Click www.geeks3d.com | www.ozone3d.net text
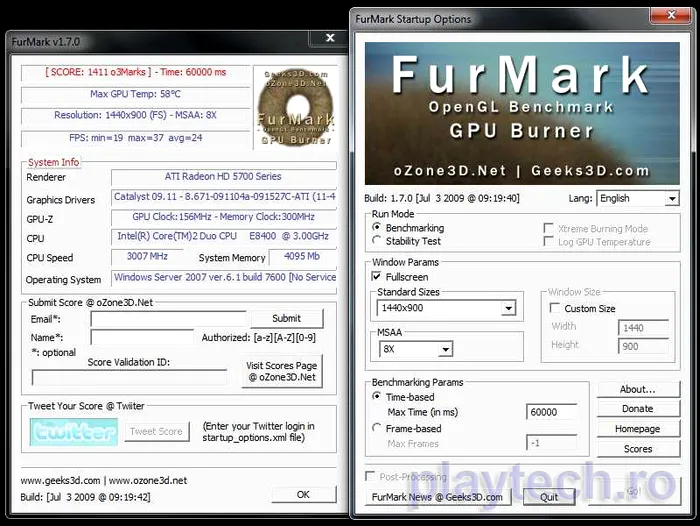 104,480
